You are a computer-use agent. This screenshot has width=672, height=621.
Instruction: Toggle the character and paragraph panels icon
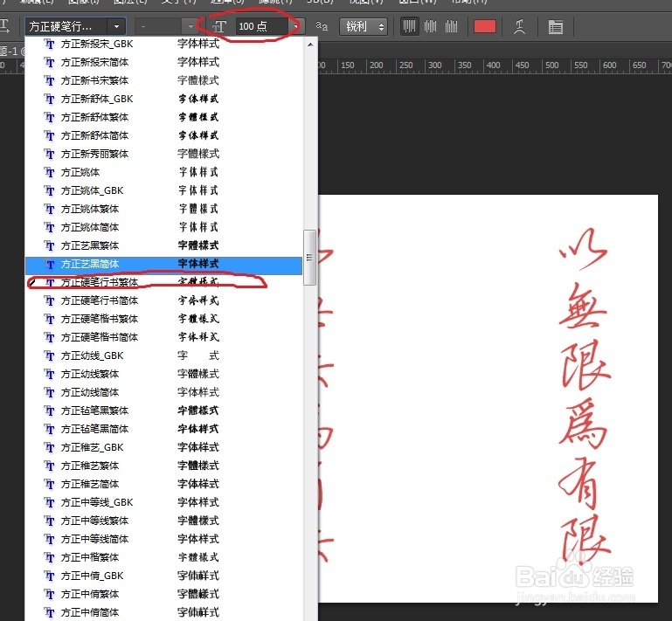point(556,26)
